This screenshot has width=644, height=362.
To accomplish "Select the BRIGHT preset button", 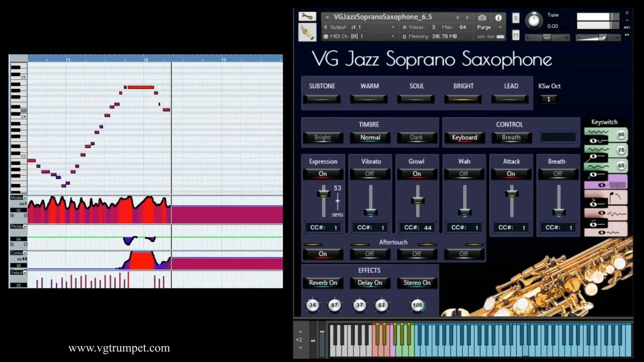I will 463,99.
